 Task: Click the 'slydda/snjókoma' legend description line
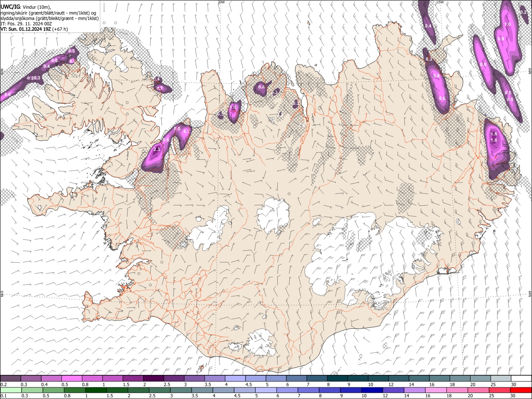pos(49,18)
